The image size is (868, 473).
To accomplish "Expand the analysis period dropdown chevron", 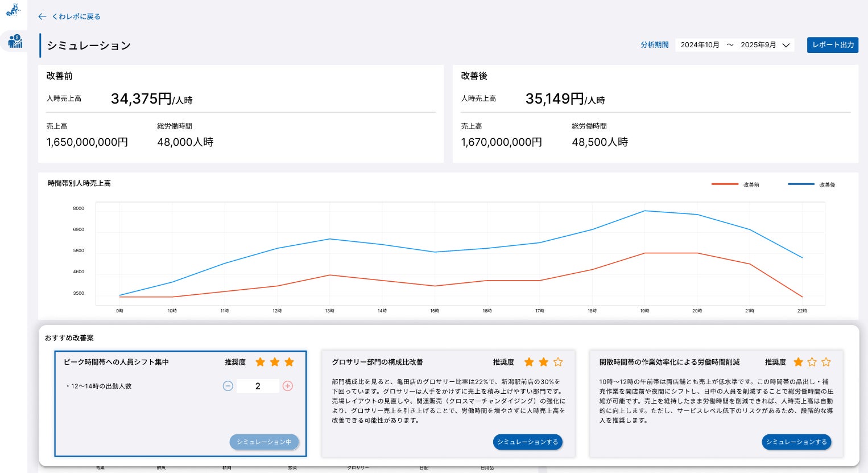I will coord(786,45).
